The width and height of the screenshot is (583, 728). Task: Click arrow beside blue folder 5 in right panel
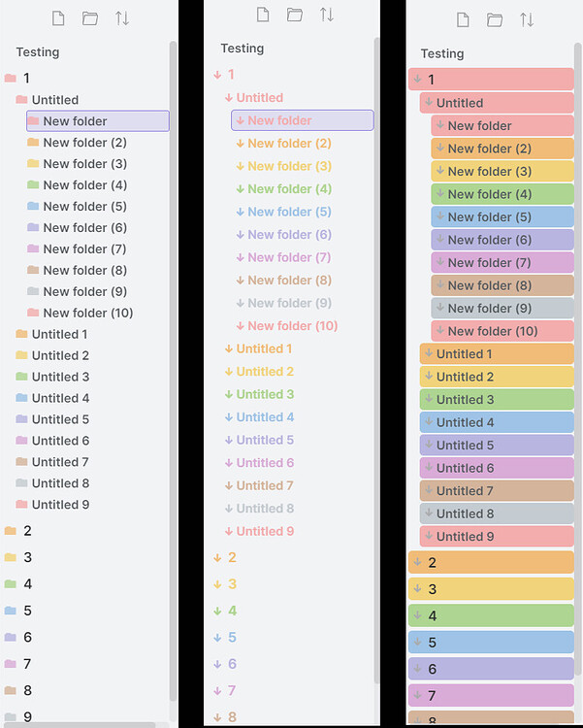418,642
